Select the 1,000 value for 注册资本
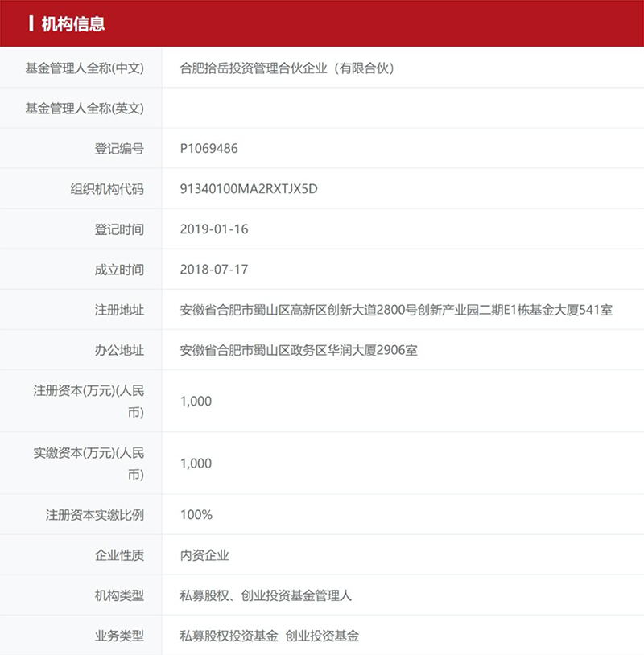 point(196,402)
